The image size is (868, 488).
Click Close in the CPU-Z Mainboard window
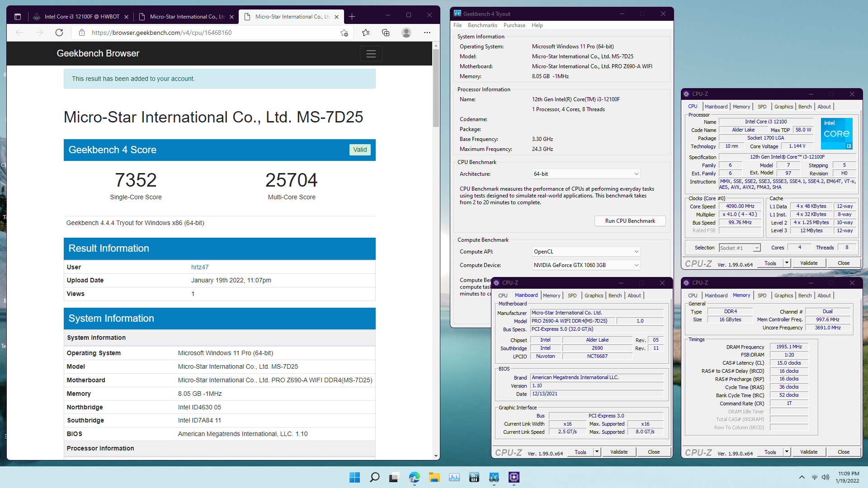click(x=654, y=452)
